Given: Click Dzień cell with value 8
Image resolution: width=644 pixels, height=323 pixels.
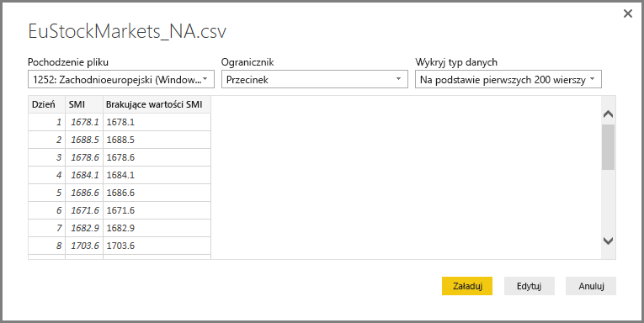Looking at the screenshot, I should click(x=46, y=246).
